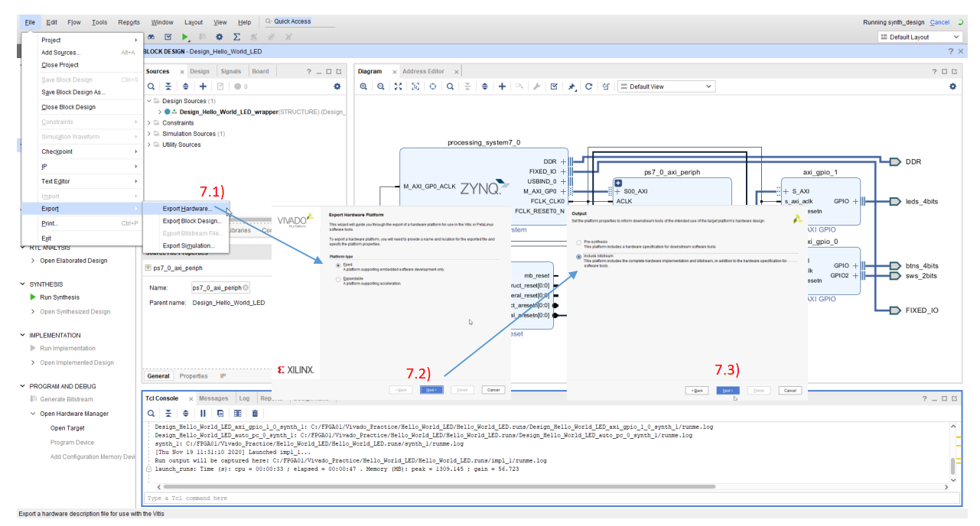
Task: Search in Sources panel using magnifier icon
Action: 151,86
